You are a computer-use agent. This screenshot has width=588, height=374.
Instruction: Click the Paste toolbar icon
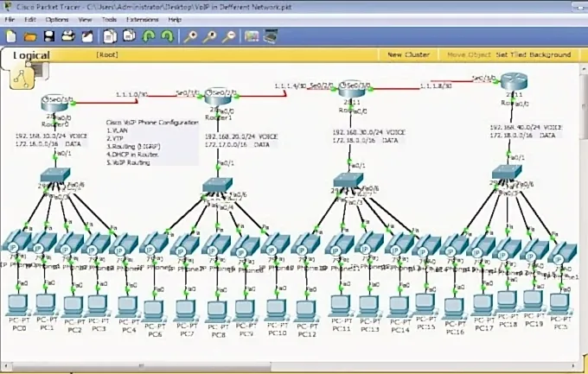(129, 36)
